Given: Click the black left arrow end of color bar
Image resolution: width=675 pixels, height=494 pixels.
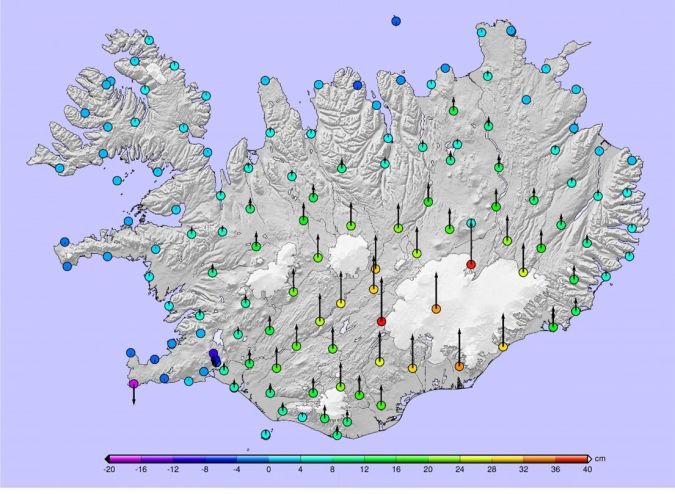Looking at the screenshot, I should pos(107,459).
